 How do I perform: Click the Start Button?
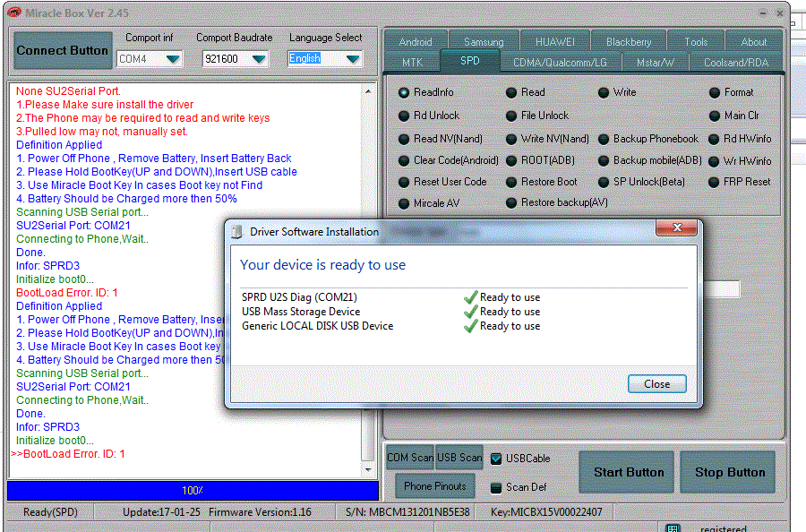629,472
